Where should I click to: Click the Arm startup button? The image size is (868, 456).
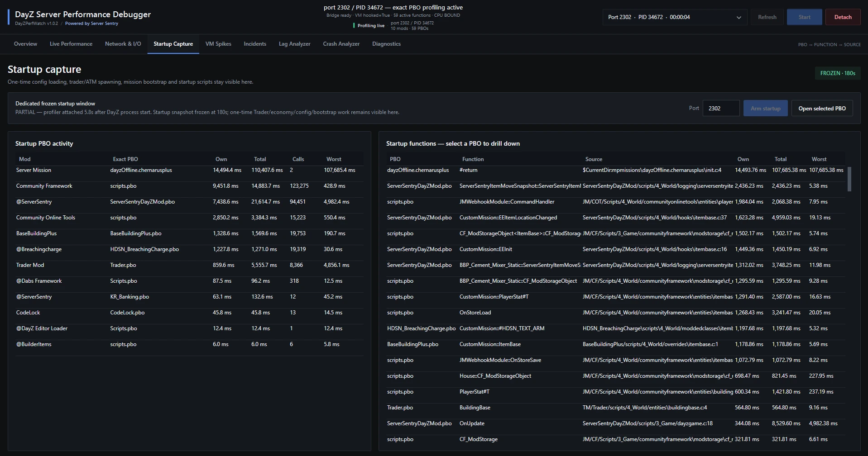[766, 108]
